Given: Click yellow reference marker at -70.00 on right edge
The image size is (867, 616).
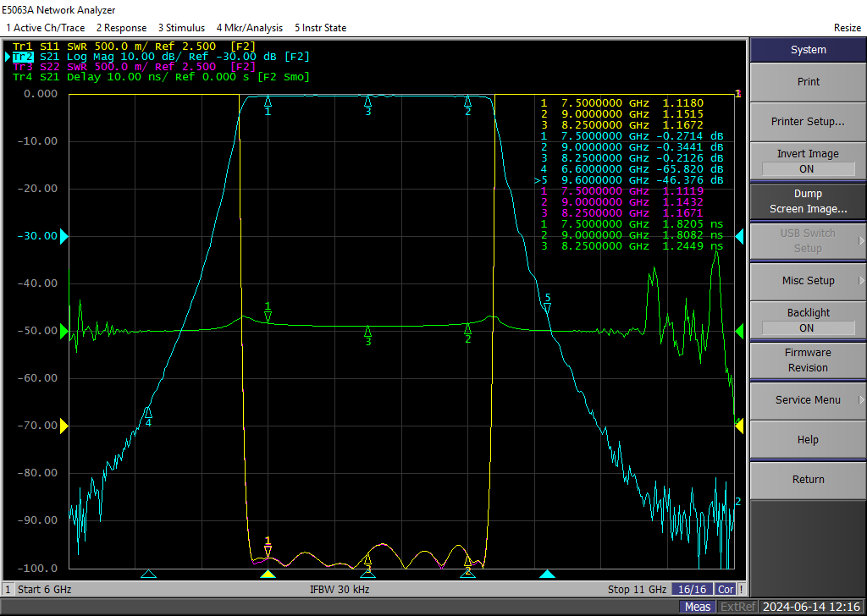Looking at the screenshot, I should coord(739,426).
